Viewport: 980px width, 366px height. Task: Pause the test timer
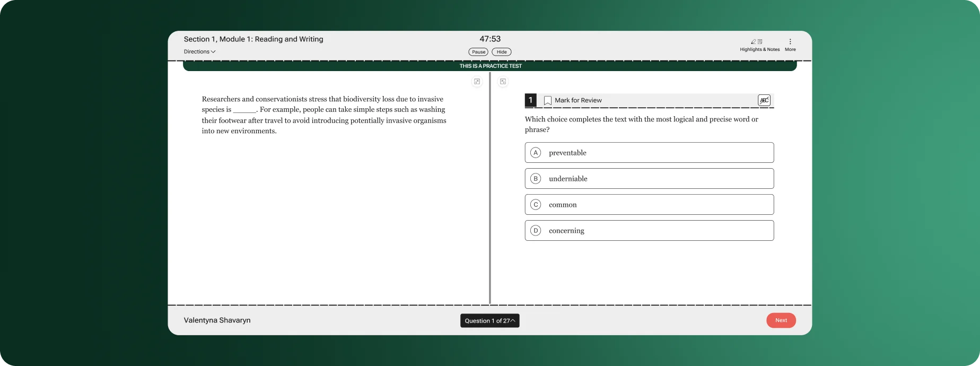coord(478,52)
